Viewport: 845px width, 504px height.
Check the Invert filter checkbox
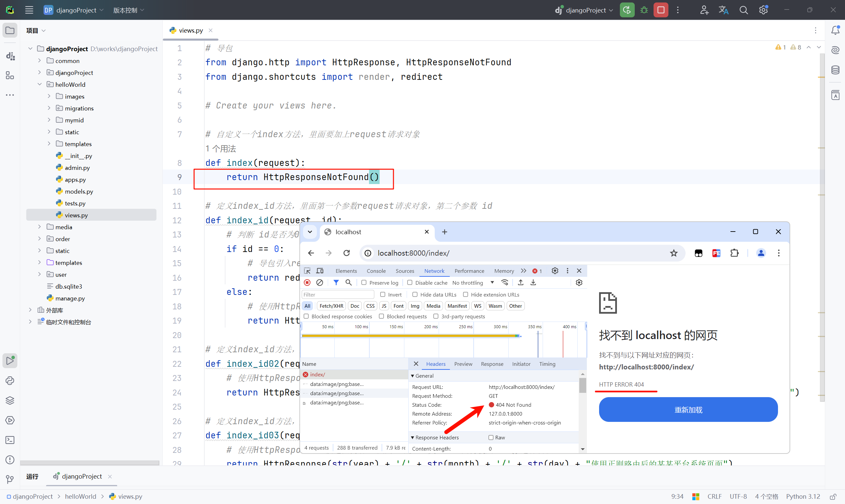click(x=383, y=295)
